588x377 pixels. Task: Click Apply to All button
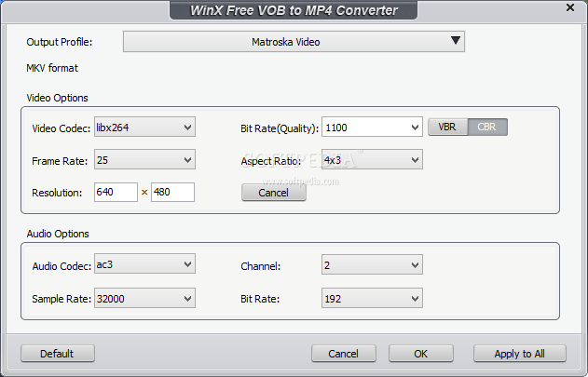coord(520,354)
